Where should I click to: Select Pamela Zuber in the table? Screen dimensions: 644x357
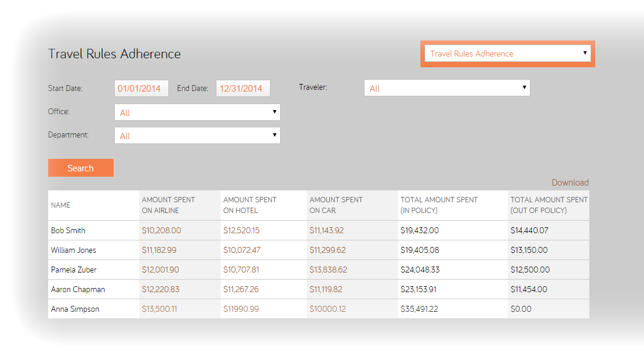(74, 270)
